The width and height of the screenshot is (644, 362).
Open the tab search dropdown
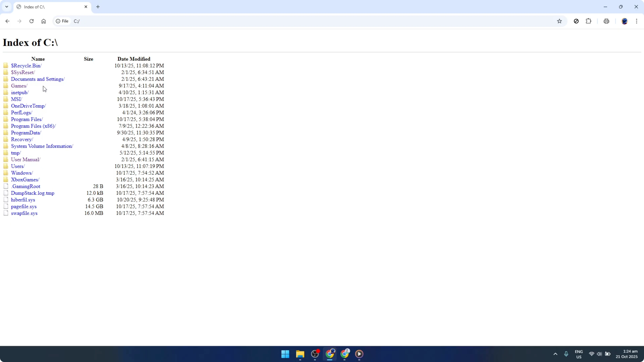pyautogui.click(x=6, y=7)
